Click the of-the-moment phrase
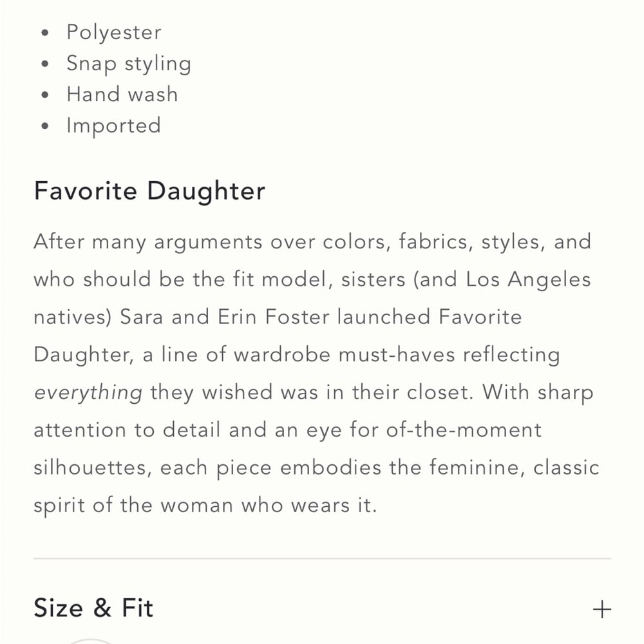The height and width of the screenshot is (644, 644). point(464,430)
